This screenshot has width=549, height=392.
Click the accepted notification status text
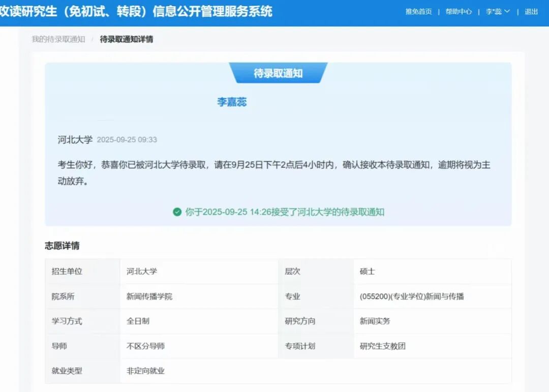pyautogui.click(x=285, y=212)
